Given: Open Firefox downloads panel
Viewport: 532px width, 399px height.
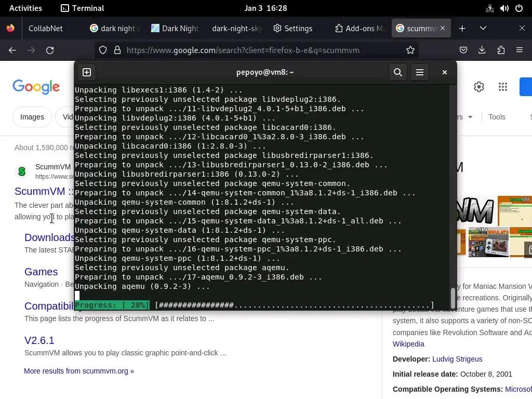Looking at the screenshot, I should point(482,50).
